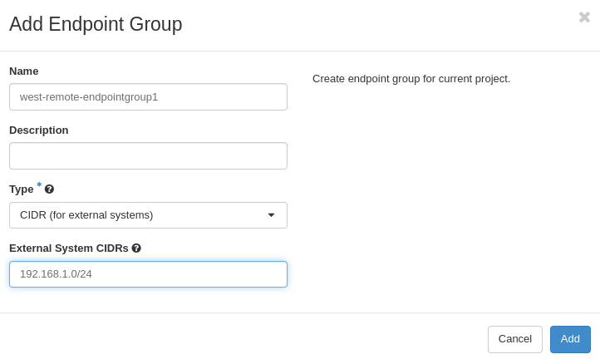Image resolution: width=600 pixels, height=364 pixels.
Task: Click on the 192.168.1.0/24 value
Action: (x=56, y=274)
